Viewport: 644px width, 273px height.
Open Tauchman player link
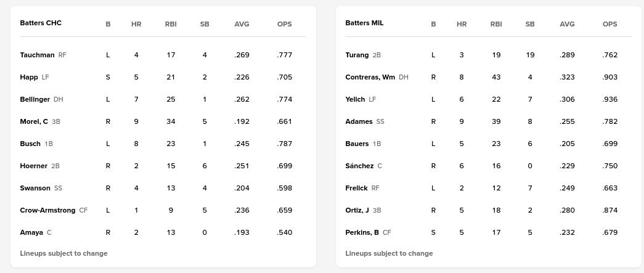[x=37, y=55]
